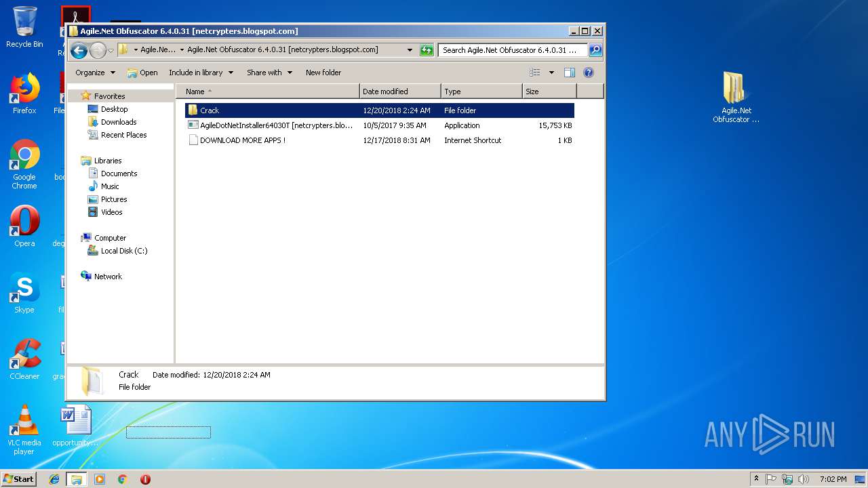This screenshot has width=868, height=488.
Task: Focus the Search Agile.Net Obfuscator field
Action: point(513,50)
